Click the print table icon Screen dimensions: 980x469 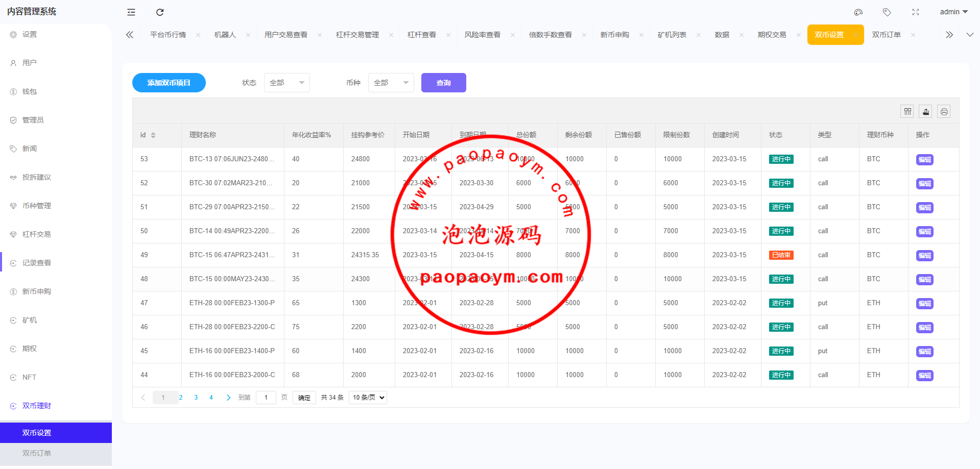[x=944, y=111]
